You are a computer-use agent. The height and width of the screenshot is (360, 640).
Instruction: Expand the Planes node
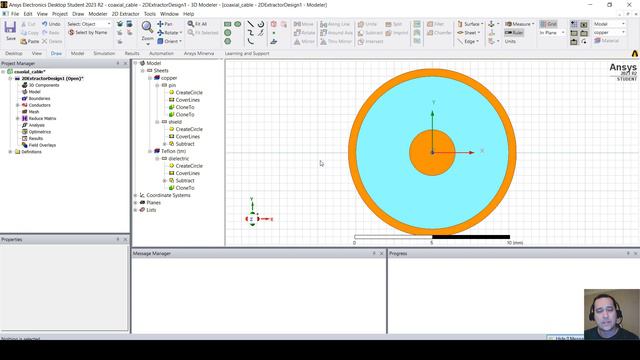[x=136, y=203]
